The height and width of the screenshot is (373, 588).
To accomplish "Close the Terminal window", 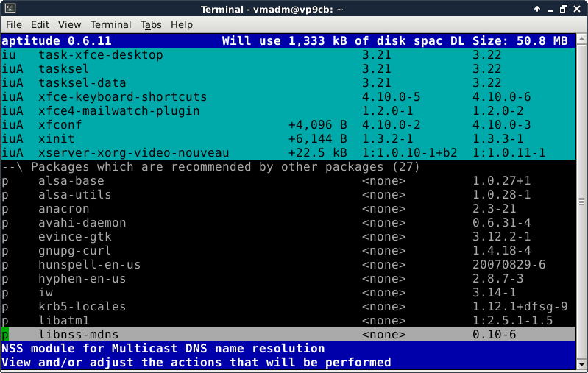I will click(x=578, y=8).
